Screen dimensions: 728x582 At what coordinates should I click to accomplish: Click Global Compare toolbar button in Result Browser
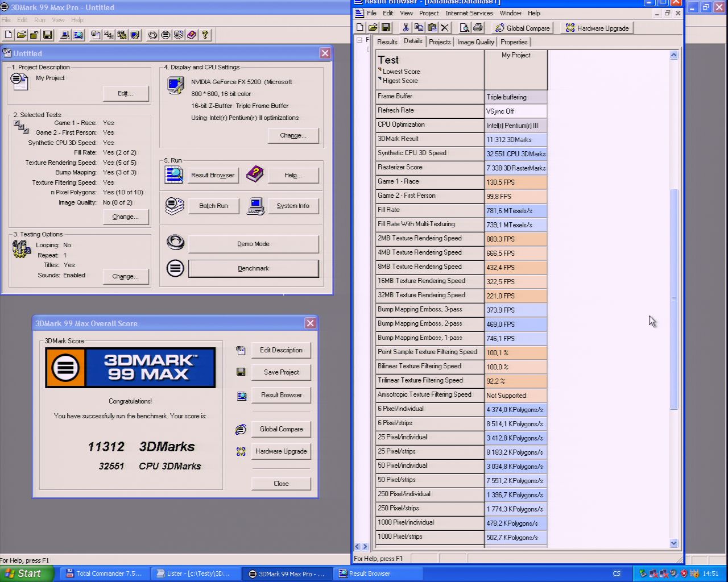(523, 28)
